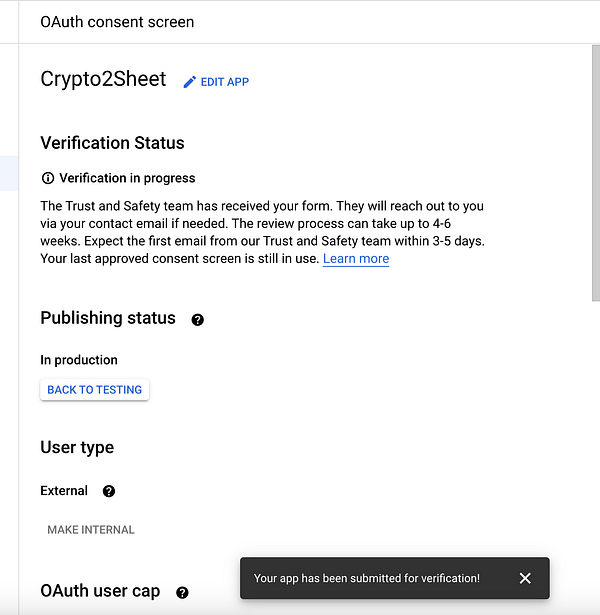Click the In production status label

[79, 360]
